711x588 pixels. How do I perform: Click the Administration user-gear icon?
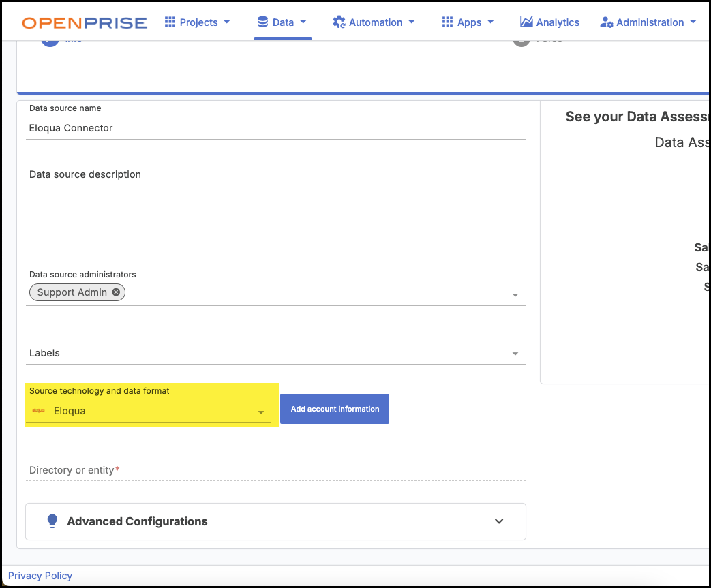point(607,22)
